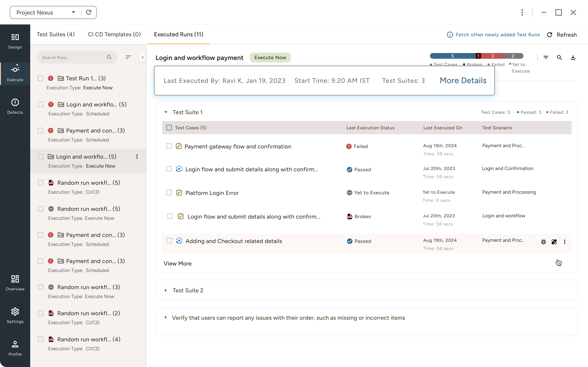Open More Details for the last execution

[463, 80]
